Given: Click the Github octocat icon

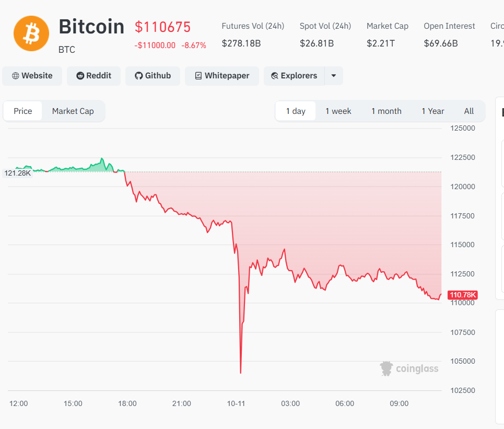Looking at the screenshot, I should click(139, 76).
